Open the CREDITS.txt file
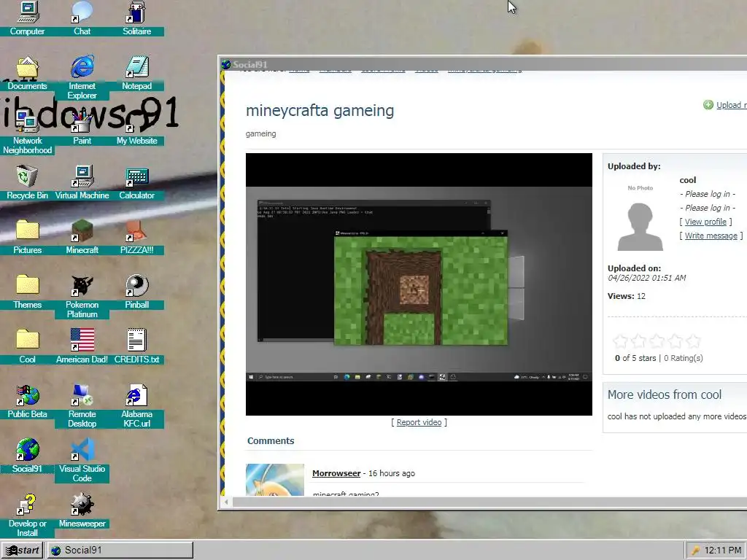 pyautogui.click(x=136, y=346)
